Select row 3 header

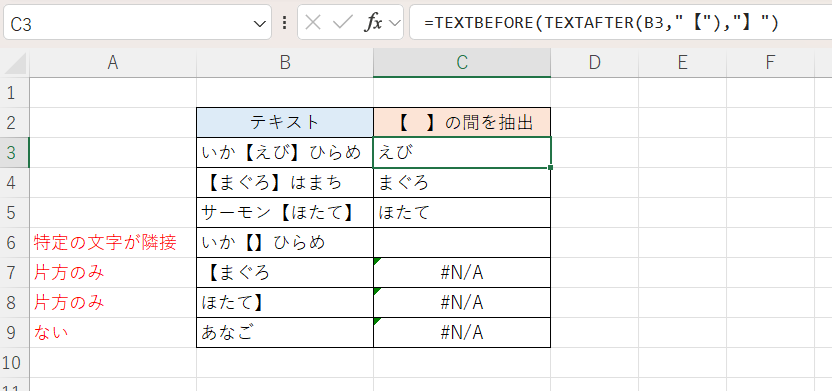(14, 153)
